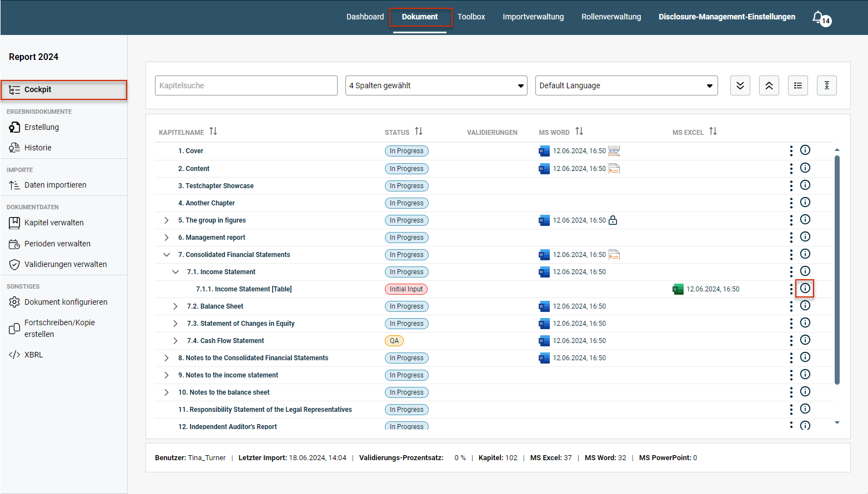The height and width of the screenshot is (494, 868).
Task: Click lock icon on The group in figures
Action: [613, 220]
